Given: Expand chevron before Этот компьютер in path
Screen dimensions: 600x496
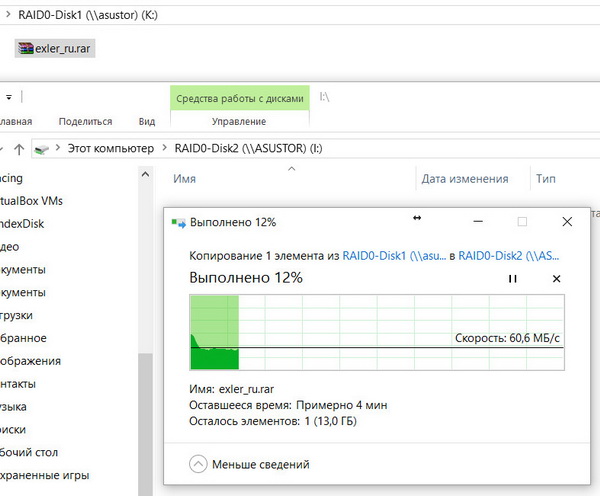Looking at the screenshot, I should click(58, 149).
